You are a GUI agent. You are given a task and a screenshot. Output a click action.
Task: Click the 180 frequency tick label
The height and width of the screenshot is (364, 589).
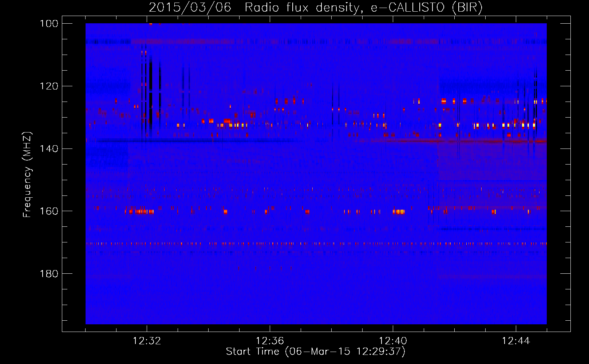click(49, 274)
